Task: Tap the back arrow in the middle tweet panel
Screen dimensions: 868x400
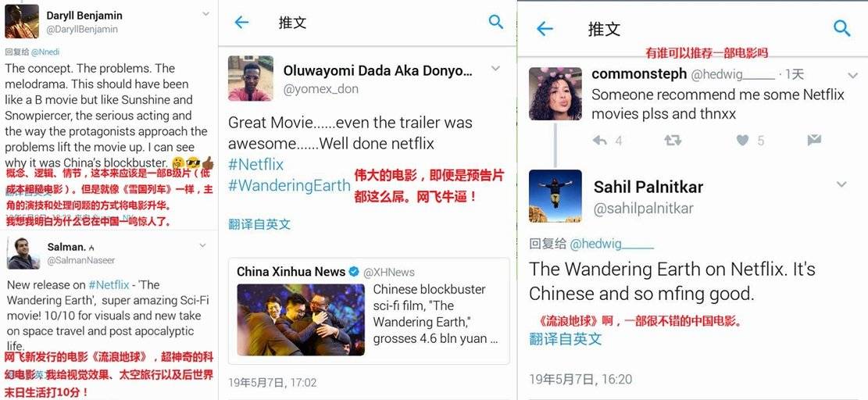Action: pyautogui.click(x=241, y=22)
